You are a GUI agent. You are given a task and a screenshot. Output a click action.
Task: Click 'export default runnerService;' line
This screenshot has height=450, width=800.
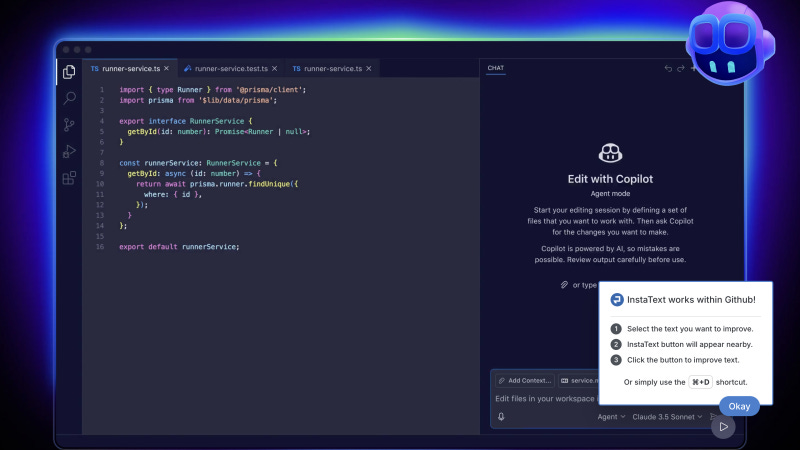[x=179, y=247]
